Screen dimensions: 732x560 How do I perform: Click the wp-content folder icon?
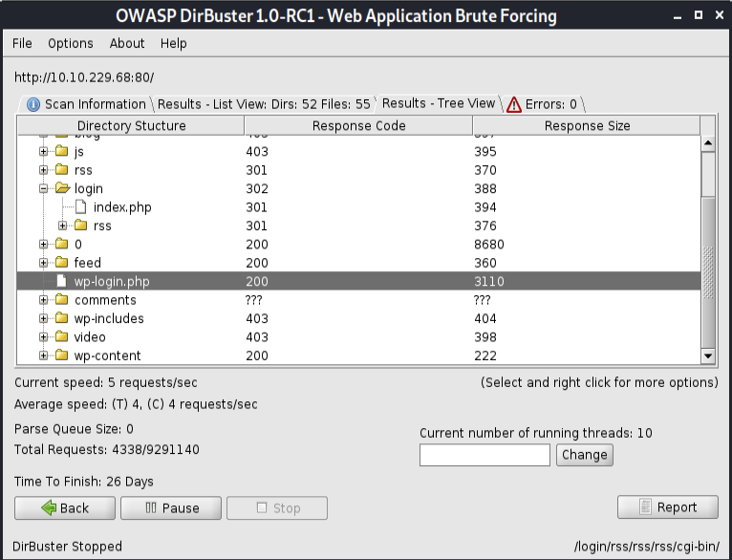tap(61, 355)
